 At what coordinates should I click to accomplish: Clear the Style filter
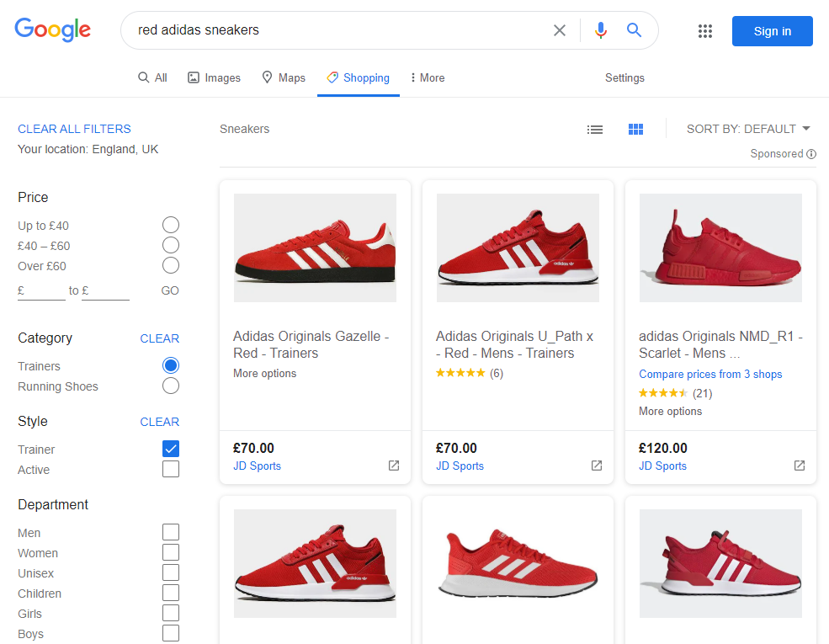pyautogui.click(x=159, y=422)
